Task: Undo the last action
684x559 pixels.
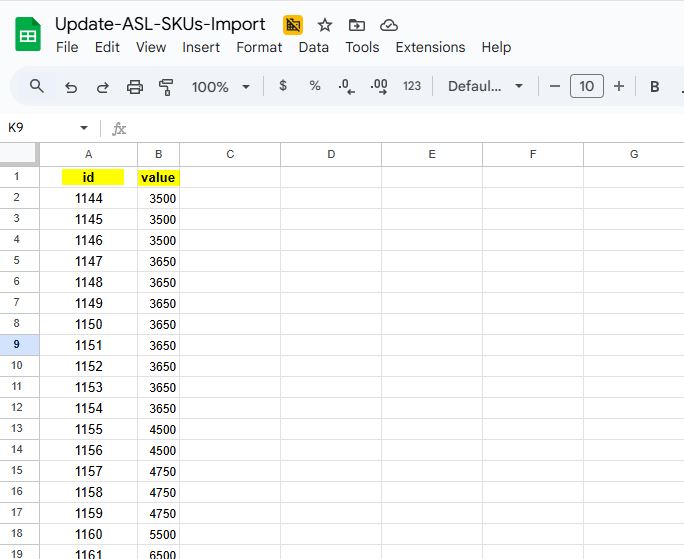Action: click(x=71, y=87)
